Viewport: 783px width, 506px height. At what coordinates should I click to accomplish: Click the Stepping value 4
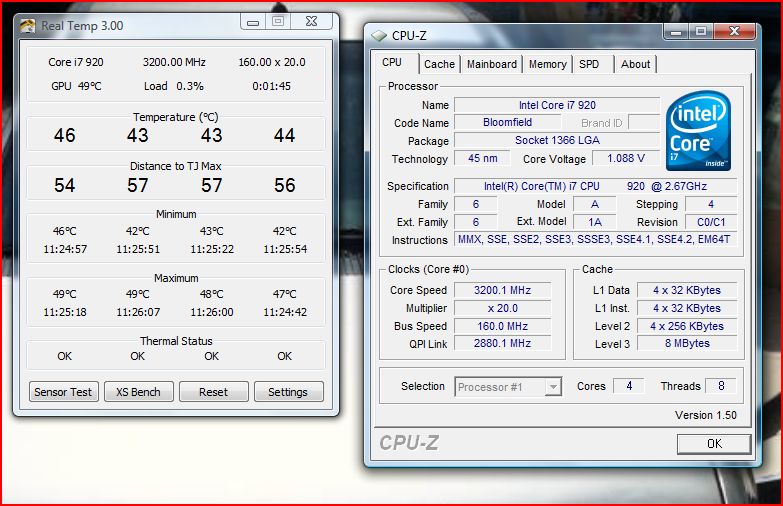coord(711,204)
